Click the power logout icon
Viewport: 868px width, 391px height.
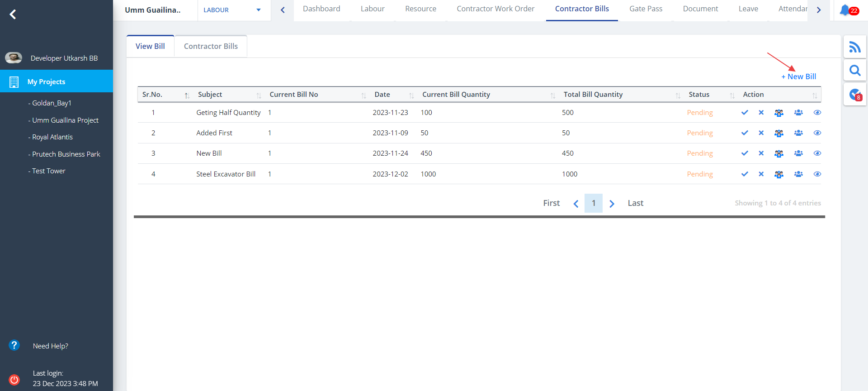pyautogui.click(x=14, y=379)
